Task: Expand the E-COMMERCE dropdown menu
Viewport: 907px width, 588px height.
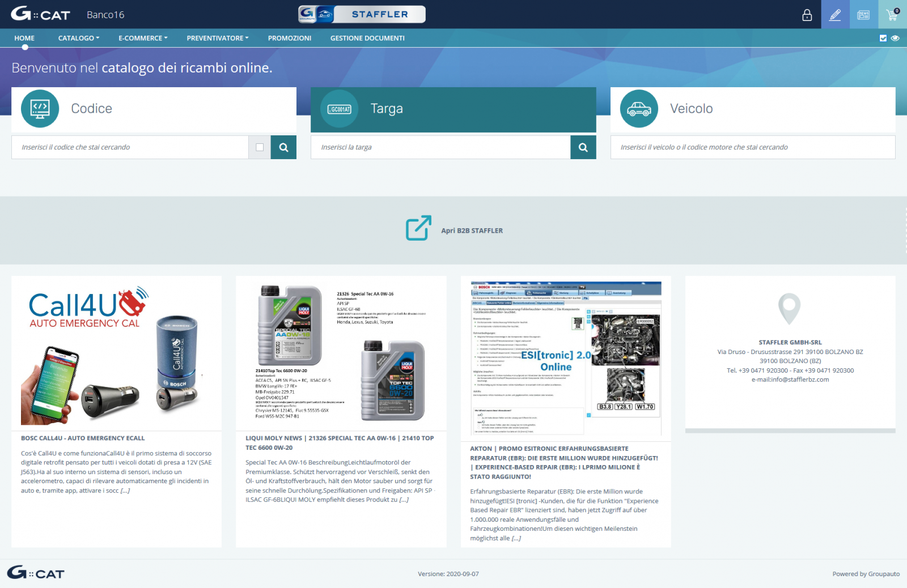Action: 143,38
